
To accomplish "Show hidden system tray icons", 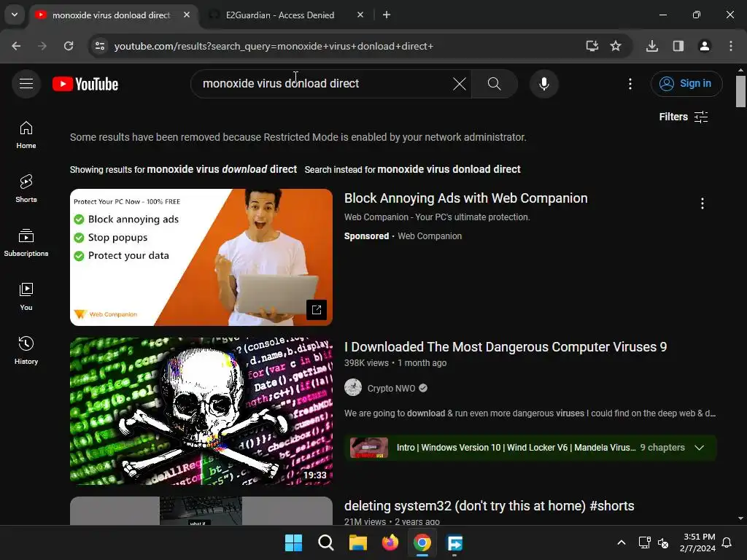I will pos(622,542).
